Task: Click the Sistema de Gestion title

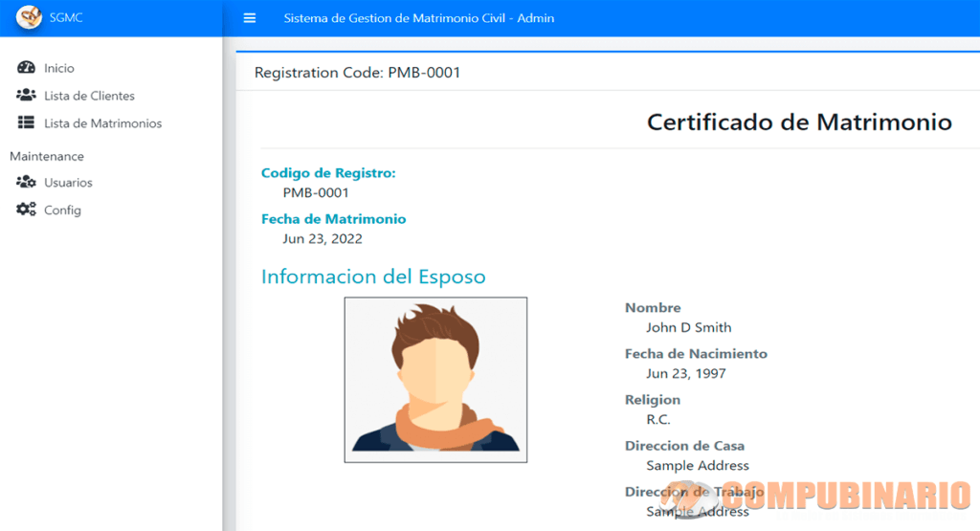Action: 419,18
